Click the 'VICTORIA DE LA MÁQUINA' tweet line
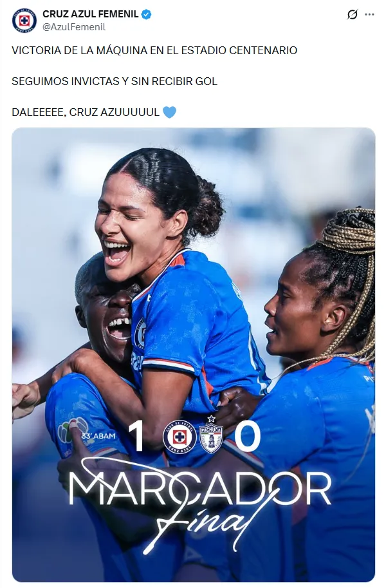This screenshot has height=588, width=386. [x=154, y=50]
